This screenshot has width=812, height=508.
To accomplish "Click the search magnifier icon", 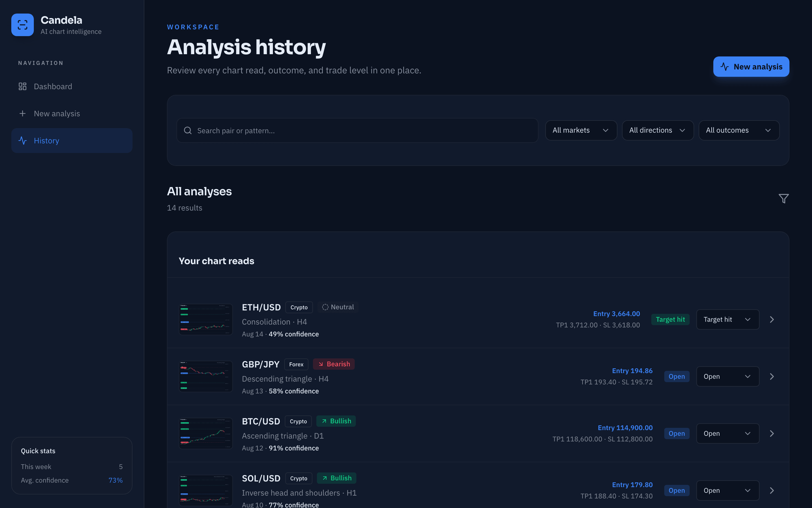I will coord(188,130).
